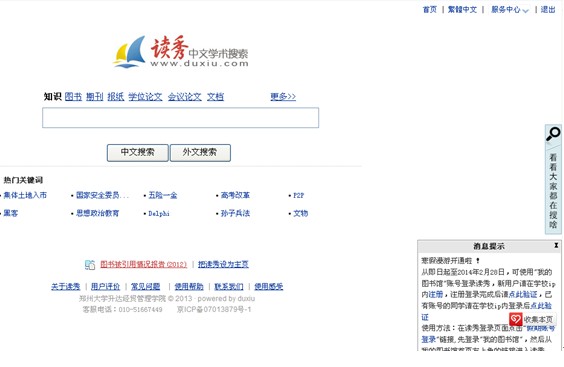Select the 图书 search tab

click(73, 96)
